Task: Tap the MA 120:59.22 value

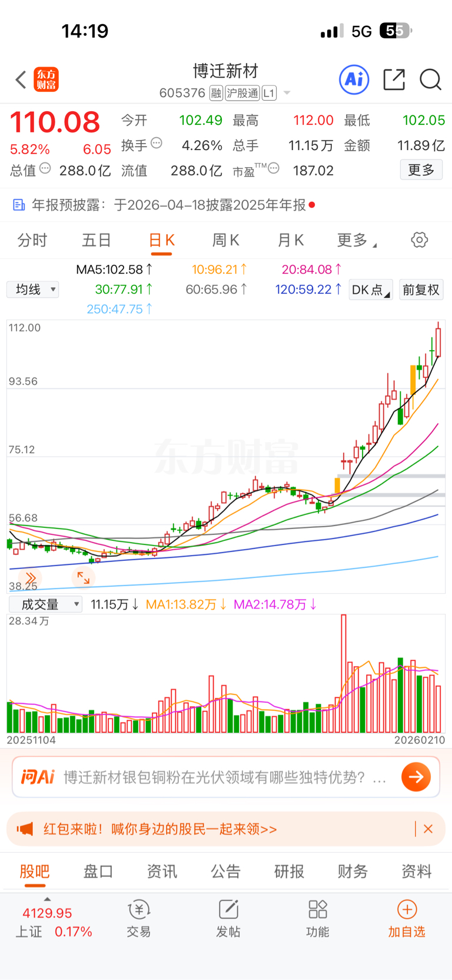Action: (x=308, y=289)
